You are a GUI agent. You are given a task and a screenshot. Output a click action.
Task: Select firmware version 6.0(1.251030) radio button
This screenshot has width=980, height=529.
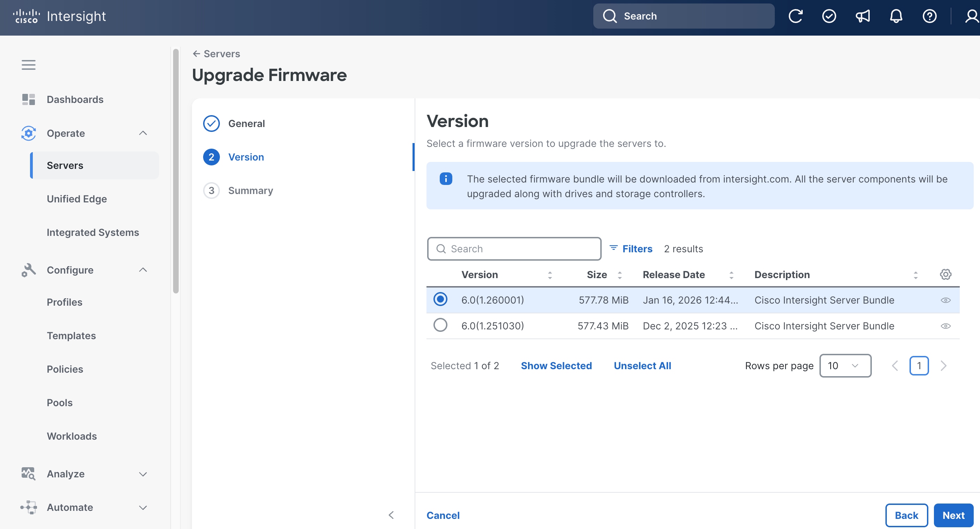point(440,325)
